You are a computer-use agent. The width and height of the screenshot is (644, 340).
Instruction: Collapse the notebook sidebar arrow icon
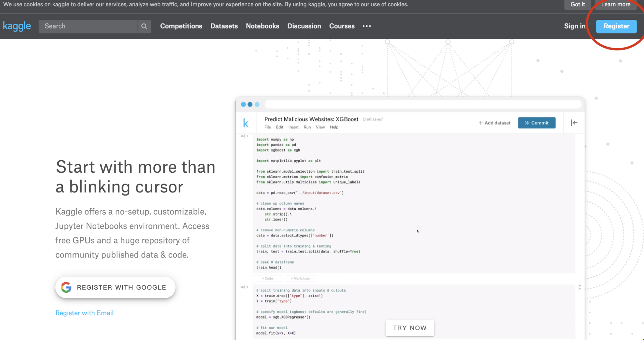click(574, 123)
